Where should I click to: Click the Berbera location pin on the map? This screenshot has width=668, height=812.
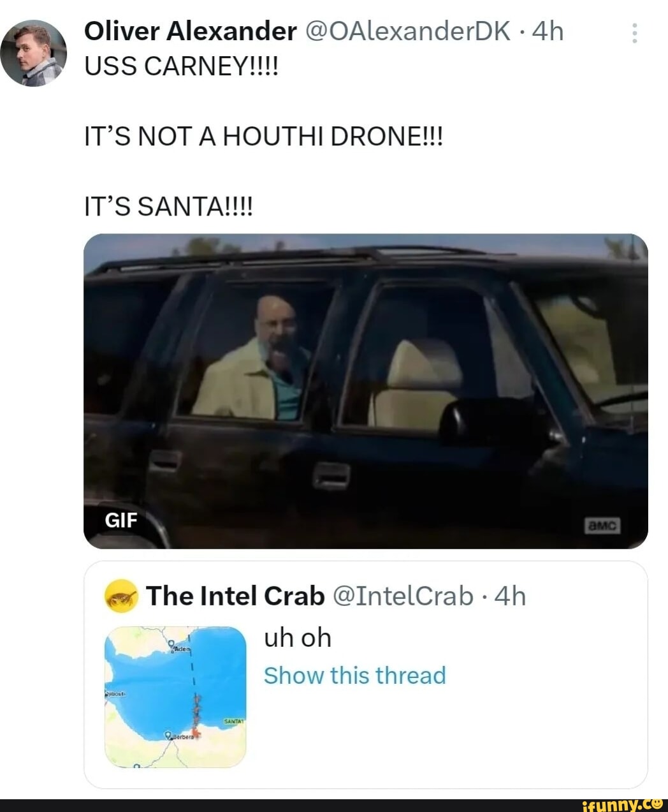click(169, 735)
